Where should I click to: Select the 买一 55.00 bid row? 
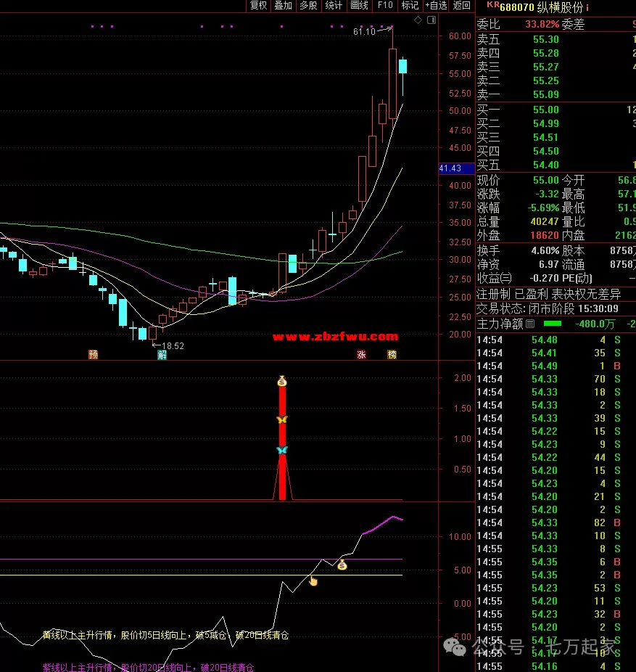[x=556, y=110]
